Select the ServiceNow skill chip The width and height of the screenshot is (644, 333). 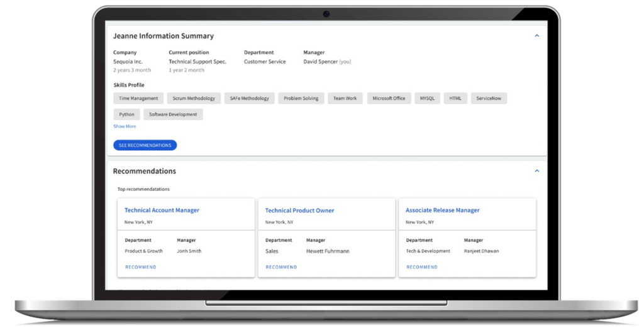pos(488,99)
